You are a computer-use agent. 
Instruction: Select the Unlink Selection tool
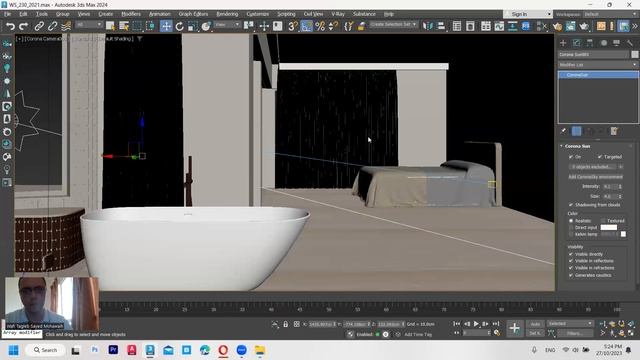[52, 26]
